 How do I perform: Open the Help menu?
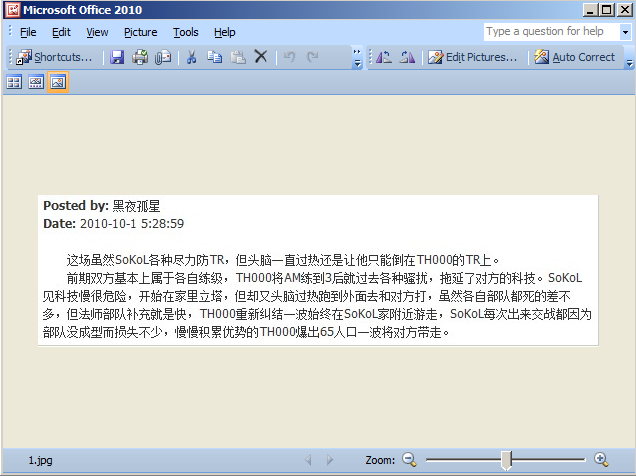(x=225, y=32)
